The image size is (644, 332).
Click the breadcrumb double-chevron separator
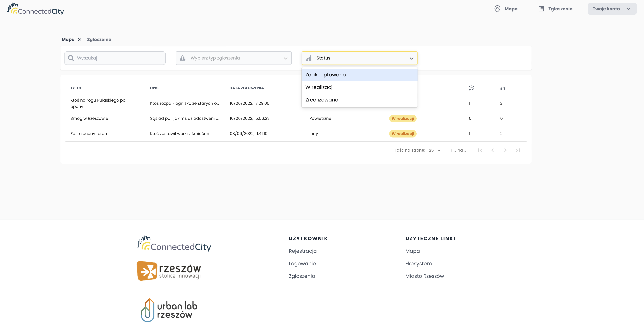[x=80, y=39]
